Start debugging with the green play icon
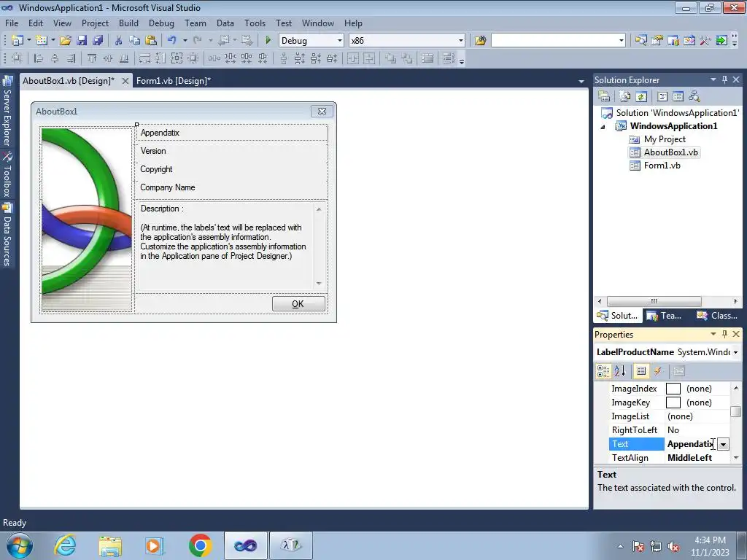 pos(268,41)
